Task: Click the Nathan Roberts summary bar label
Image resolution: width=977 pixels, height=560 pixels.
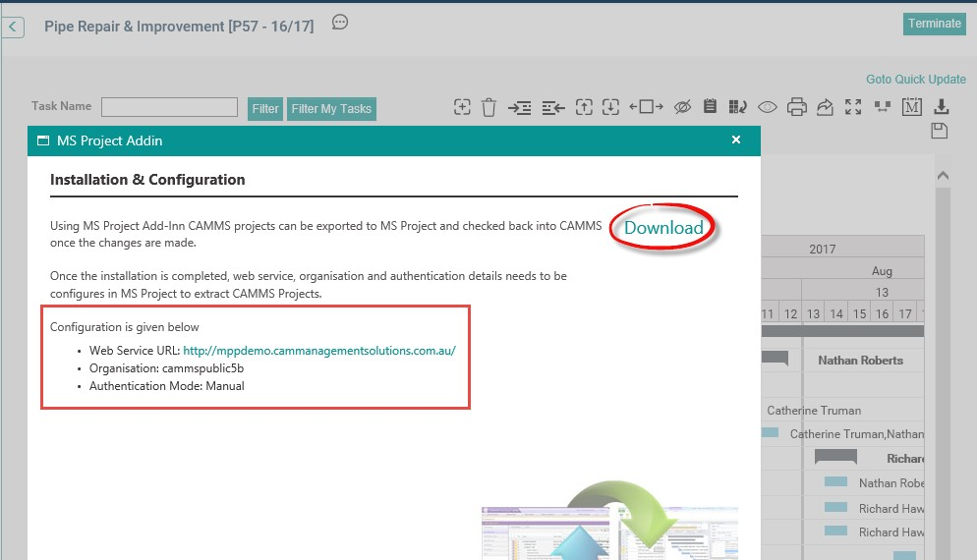Action: pyautogui.click(x=860, y=360)
